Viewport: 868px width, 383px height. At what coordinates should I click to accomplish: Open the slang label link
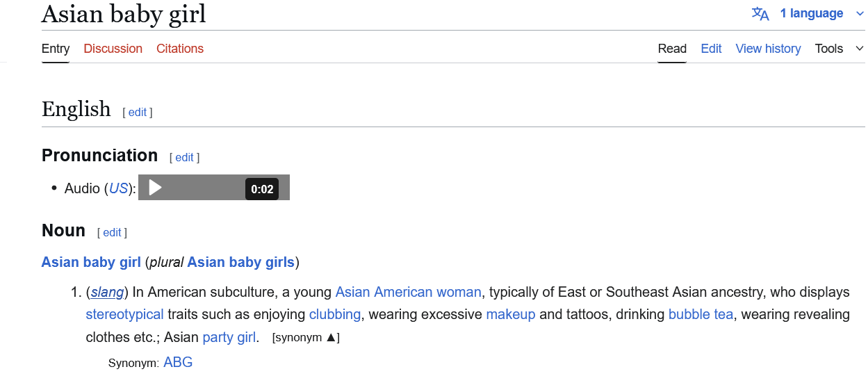[x=107, y=292]
